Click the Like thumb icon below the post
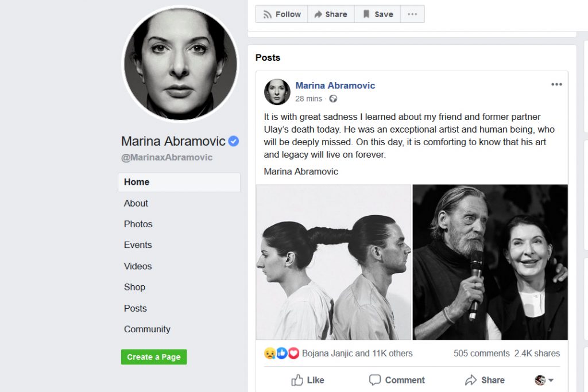The image size is (588, 392). (x=298, y=380)
